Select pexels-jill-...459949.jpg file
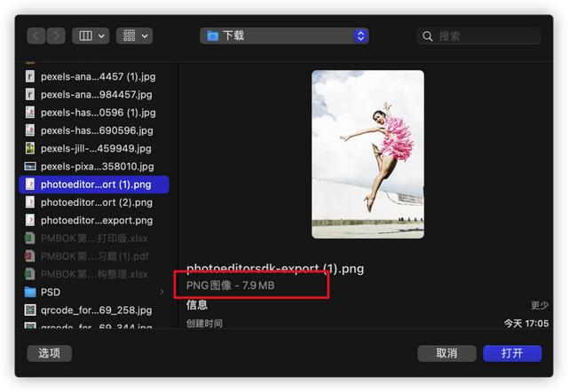 pos(94,148)
